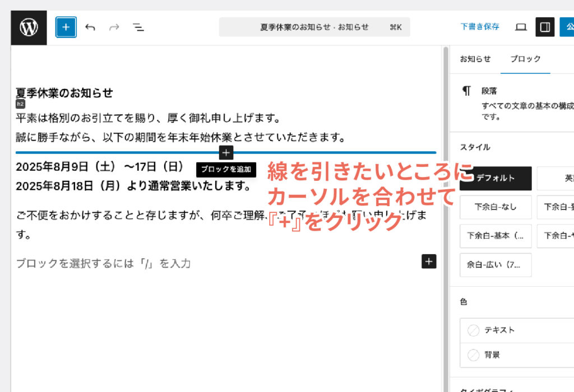Viewport: 574px width, 392px height.
Task: Open document overview list view
Action: coord(138,27)
